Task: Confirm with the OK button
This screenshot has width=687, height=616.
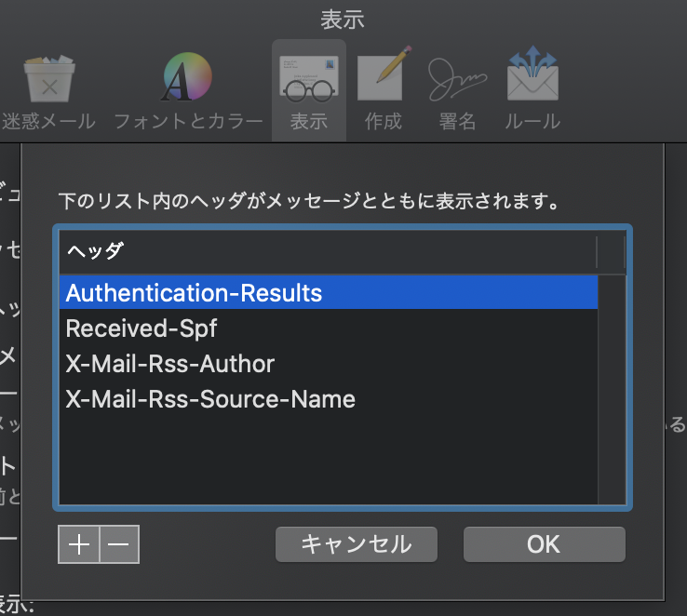Action: point(545,544)
